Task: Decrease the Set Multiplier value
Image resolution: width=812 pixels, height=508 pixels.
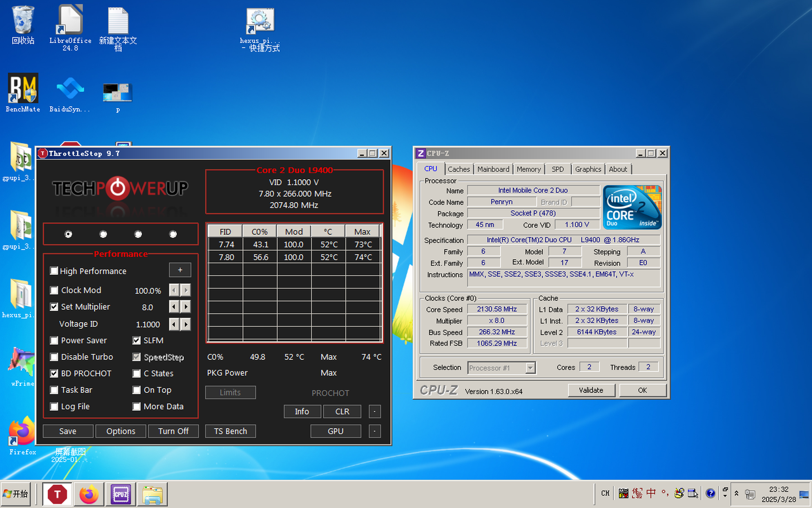Action: coord(174,307)
